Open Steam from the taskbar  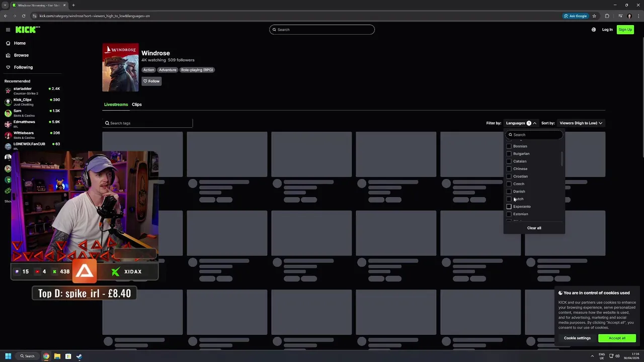pos(79,356)
